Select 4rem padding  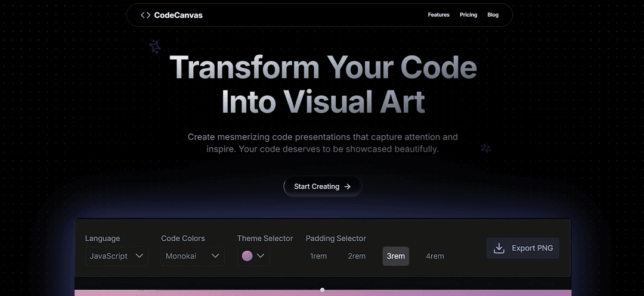(435, 256)
